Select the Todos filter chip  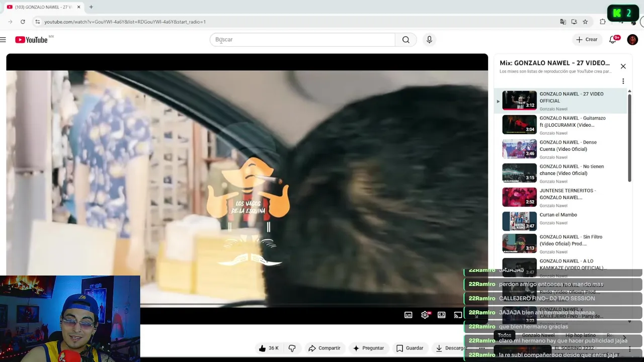pos(505,335)
